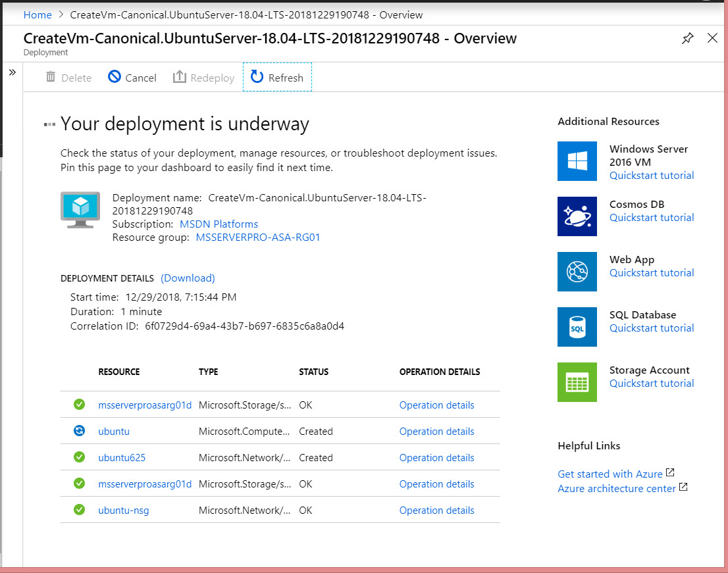
Task: Open the ubuntu625 network resource
Action: 122,458
